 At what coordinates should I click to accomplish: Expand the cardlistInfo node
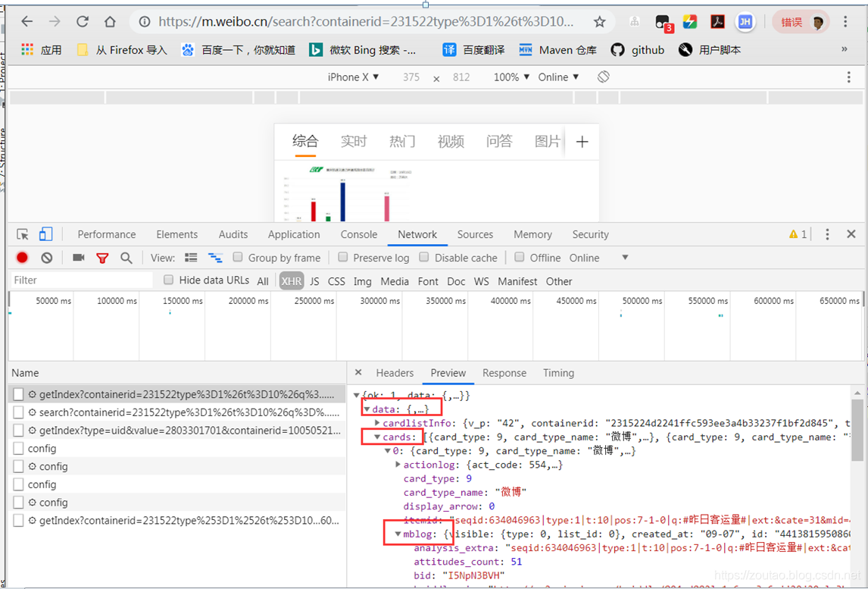377,423
